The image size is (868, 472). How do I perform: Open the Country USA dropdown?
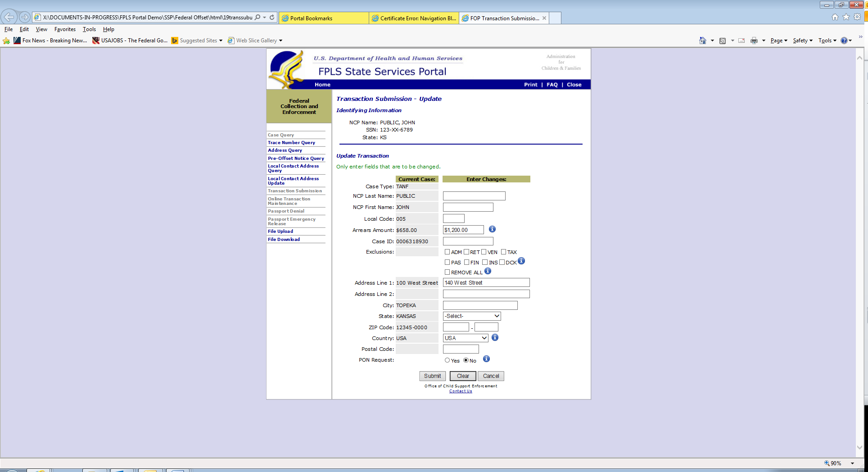(466, 338)
